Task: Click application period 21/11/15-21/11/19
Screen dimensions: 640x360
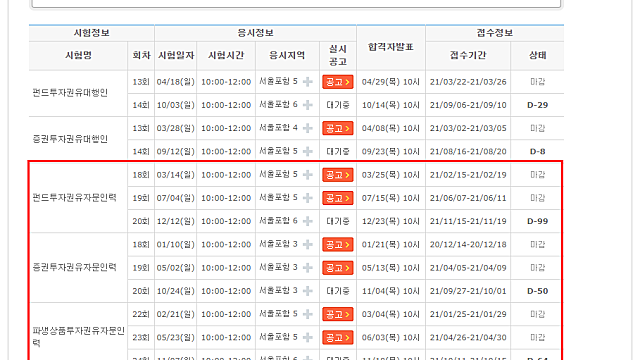Action: coord(468,222)
